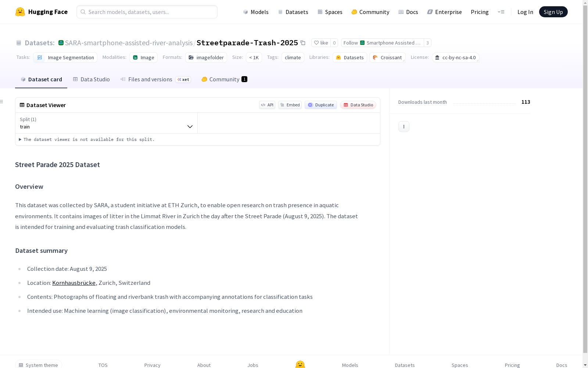Open the Pricing footer link
The width and height of the screenshot is (588, 368).
click(x=512, y=365)
